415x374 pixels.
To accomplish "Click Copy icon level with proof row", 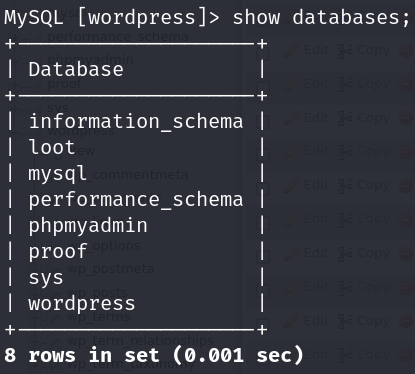I will tap(345, 253).
